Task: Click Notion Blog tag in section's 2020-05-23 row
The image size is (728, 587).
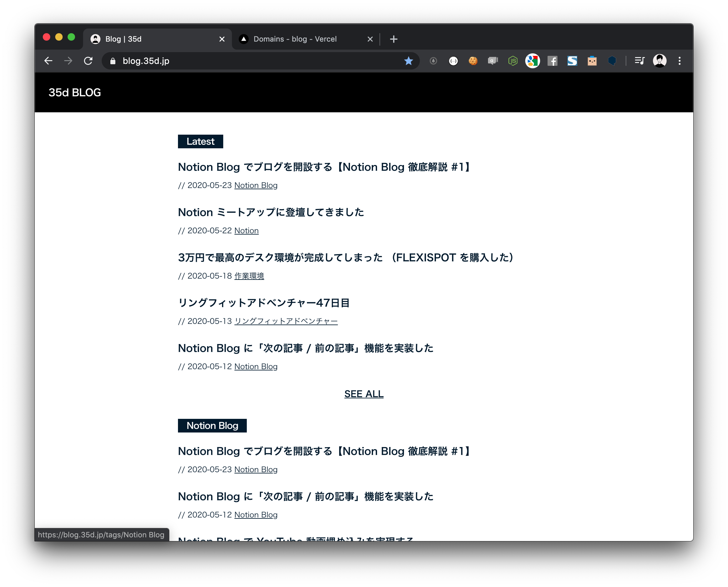Action: tap(256, 469)
